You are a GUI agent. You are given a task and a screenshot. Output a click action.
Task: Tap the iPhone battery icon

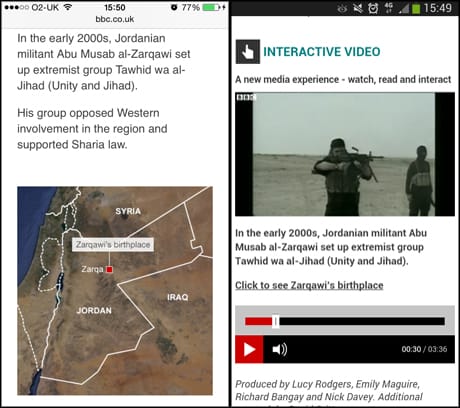(x=211, y=7)
